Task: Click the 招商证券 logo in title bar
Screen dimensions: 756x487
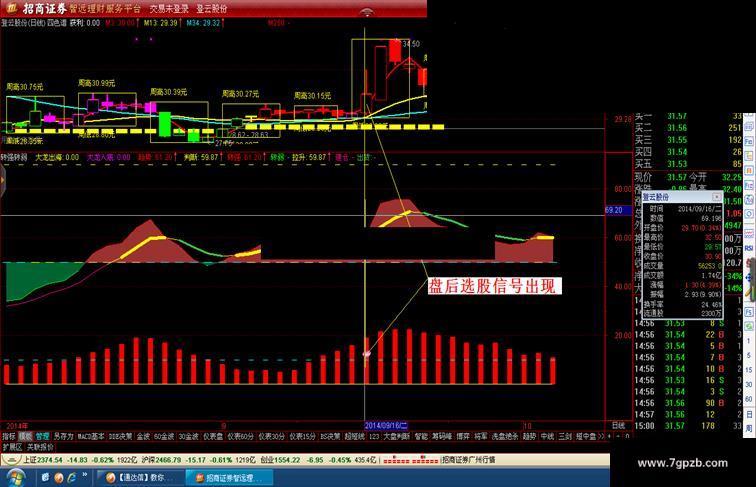Action: [x=12, y=8]
